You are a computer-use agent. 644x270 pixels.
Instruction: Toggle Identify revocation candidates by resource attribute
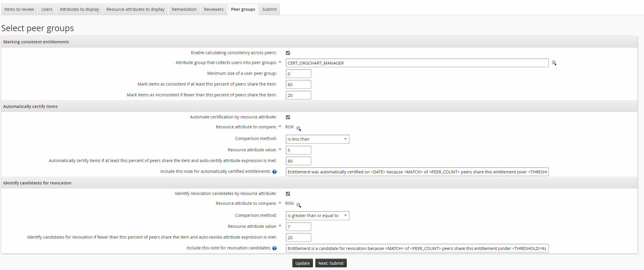pyautogui.click(x=288, y=194)
